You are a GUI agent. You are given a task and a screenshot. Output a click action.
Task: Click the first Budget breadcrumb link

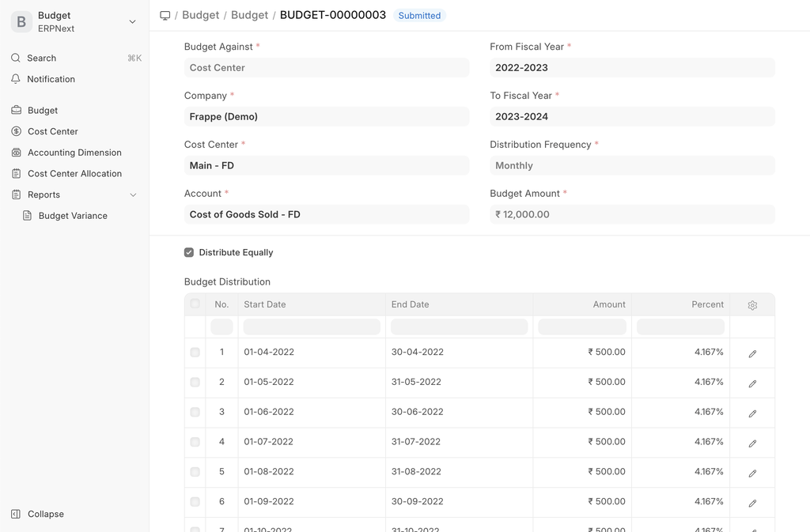[201, 15]
